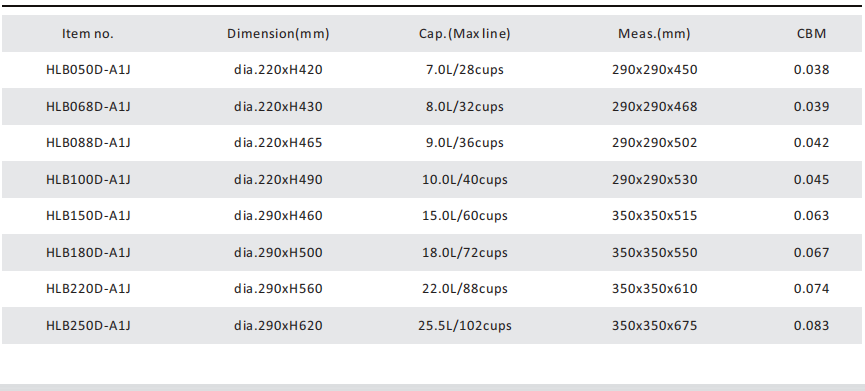Click the Cap.(Max line) column header

[464, 34]
